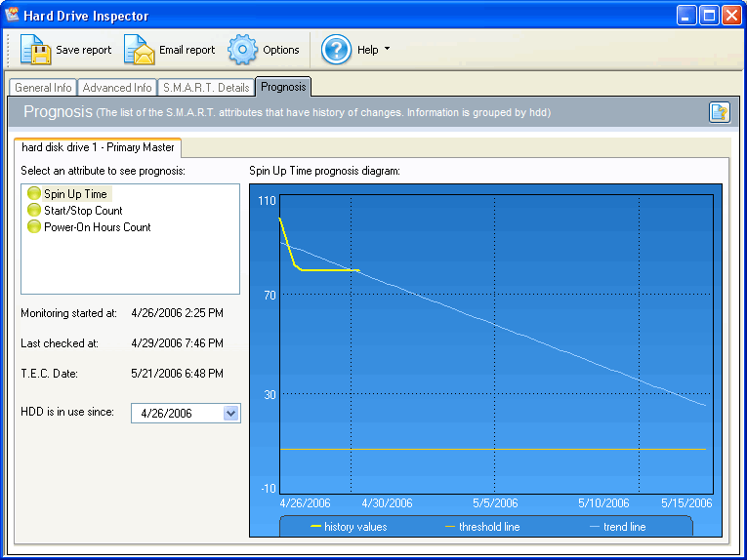Image resolution: width=747 pixels, height=560 pixels.
Task: Switch to the Advanced Info tab
Action: pos(117,88)
